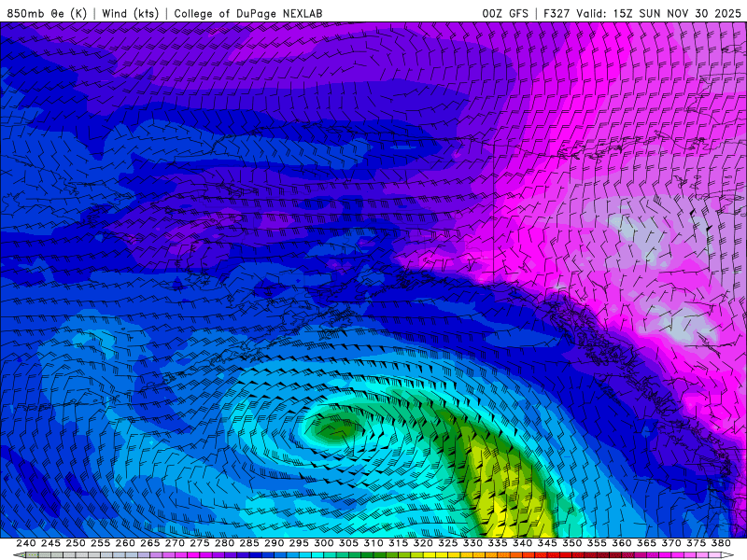This screenshot has height=560, width=747.
Task: Click the 290 color scale label
Action: (x=274, y=543)
